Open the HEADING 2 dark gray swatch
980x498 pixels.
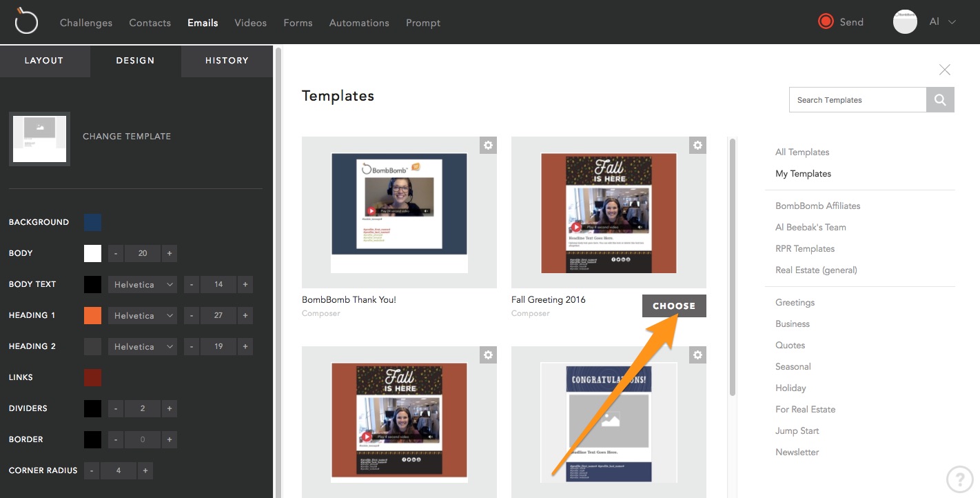92,346
